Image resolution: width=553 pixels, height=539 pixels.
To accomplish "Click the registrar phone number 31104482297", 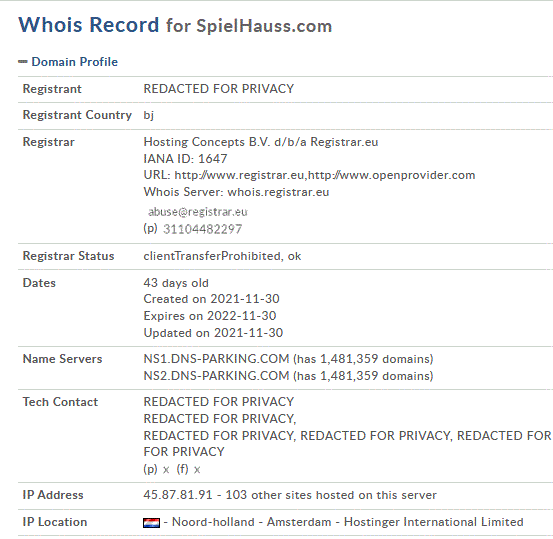I will click(x=202, y=229).
